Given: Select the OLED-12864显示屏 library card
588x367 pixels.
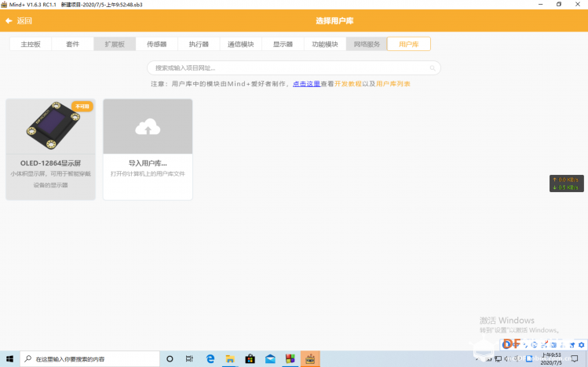Looking at the screenshot, I should pyautogui.click(x=50, y=150).
